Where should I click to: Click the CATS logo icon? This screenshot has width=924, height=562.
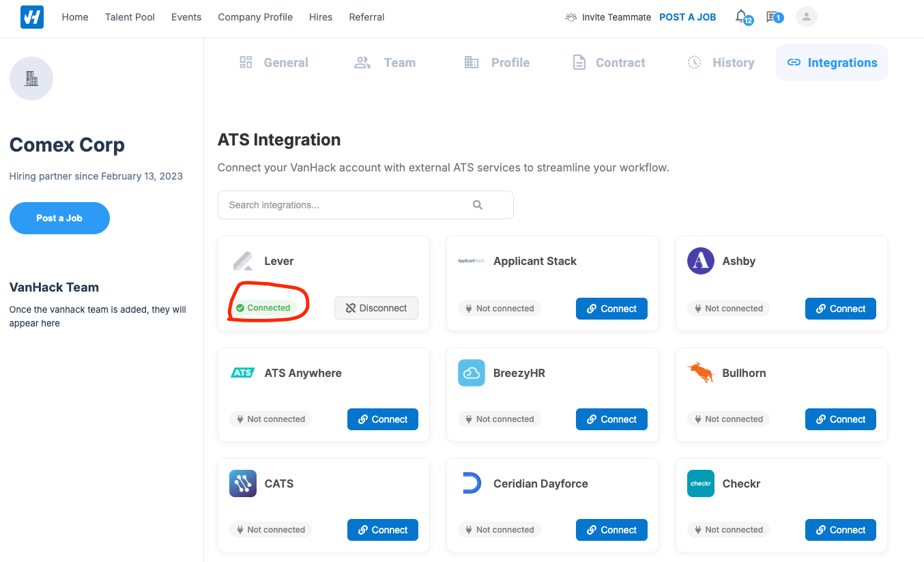(243, 483)
